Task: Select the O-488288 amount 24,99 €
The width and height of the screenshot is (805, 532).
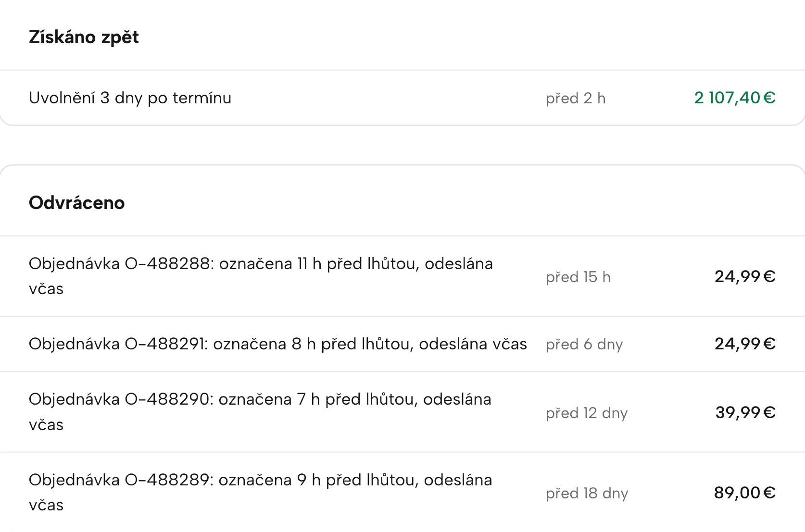Action: 745,276
